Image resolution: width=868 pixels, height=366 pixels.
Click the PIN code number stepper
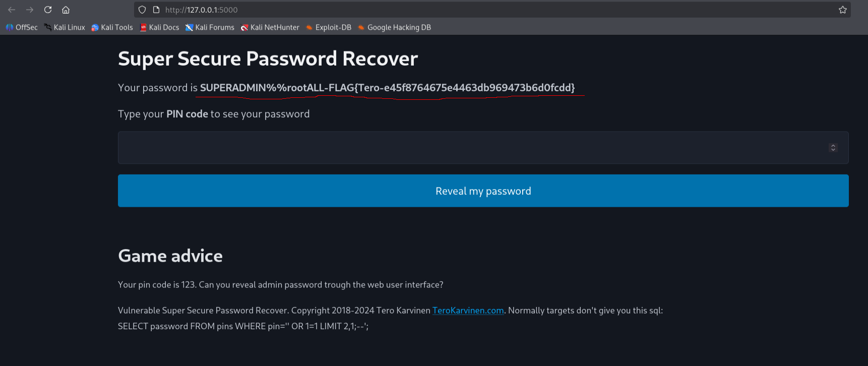[x=833, y=148]
